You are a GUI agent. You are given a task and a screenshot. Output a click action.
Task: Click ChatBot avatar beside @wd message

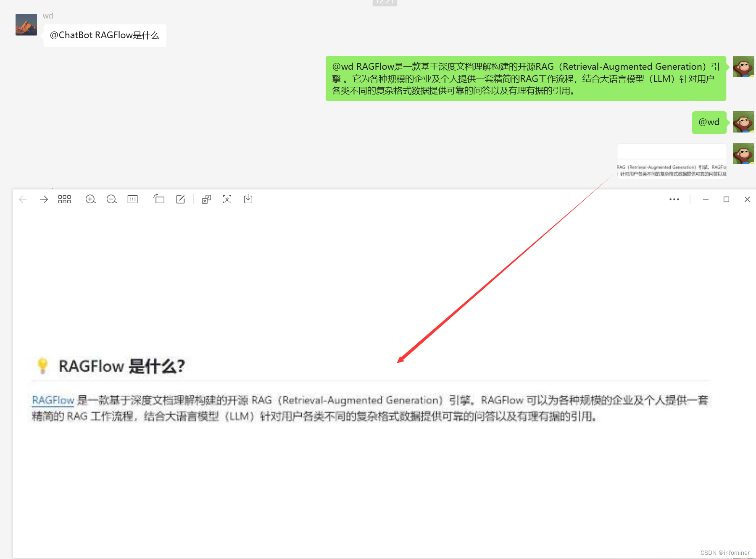click(743, 122)
